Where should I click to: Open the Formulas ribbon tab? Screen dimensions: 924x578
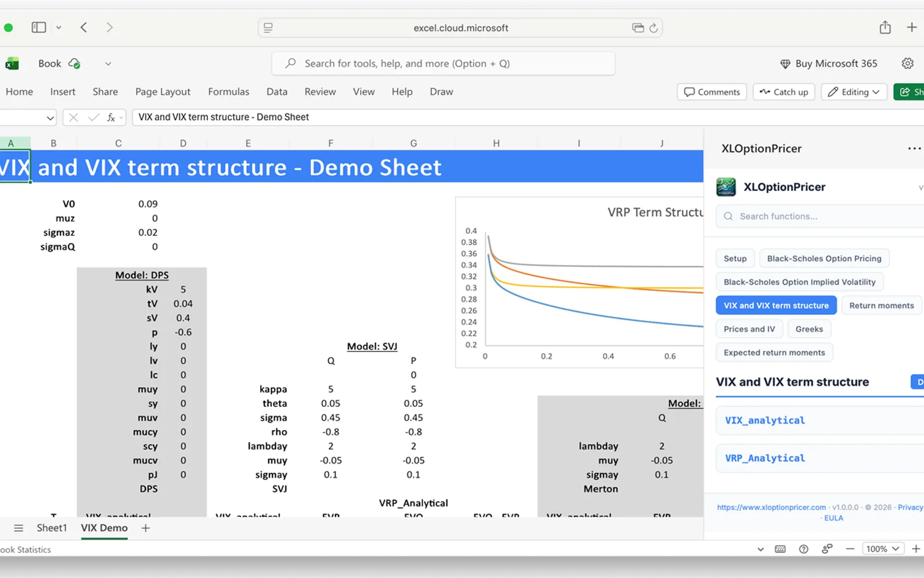coord(229,92)
